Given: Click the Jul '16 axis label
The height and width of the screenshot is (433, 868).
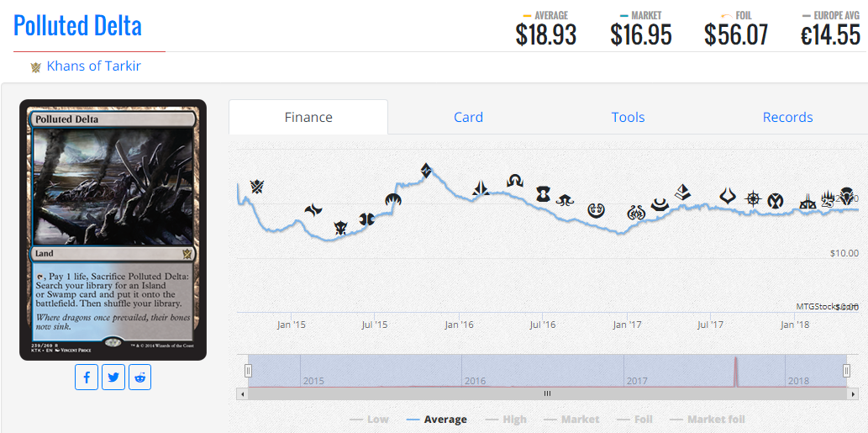Looking at the screenshot, I should pos(543,325).
